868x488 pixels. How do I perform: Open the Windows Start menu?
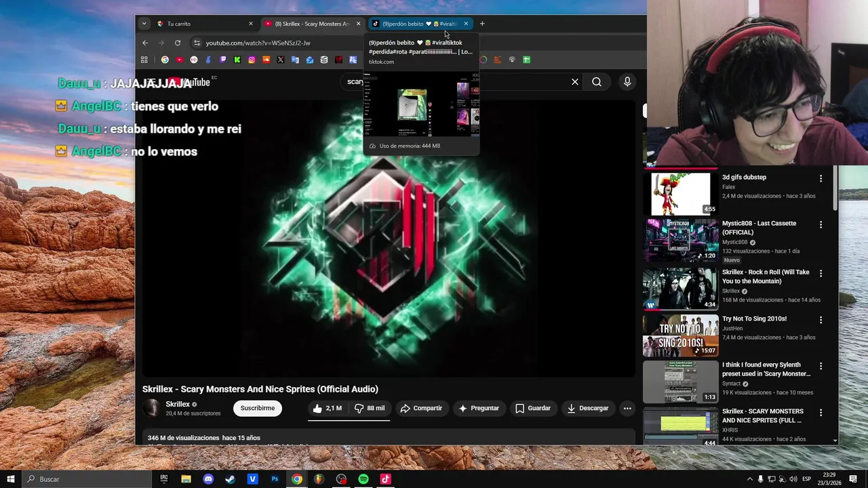(x=10, y=479)
